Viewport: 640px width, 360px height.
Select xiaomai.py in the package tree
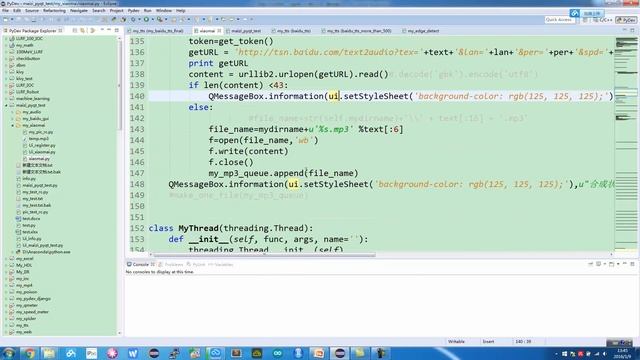pyautogui.click(x=39, y=159)
